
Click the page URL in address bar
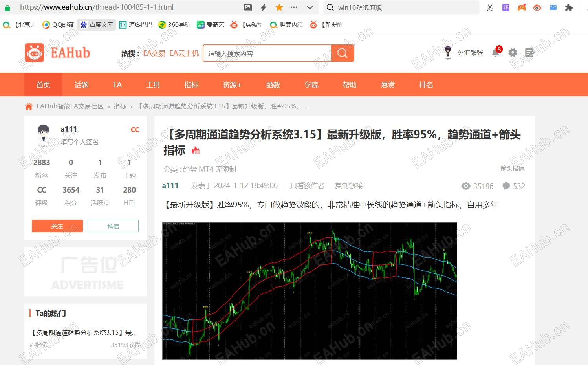(x=97, y=7)
